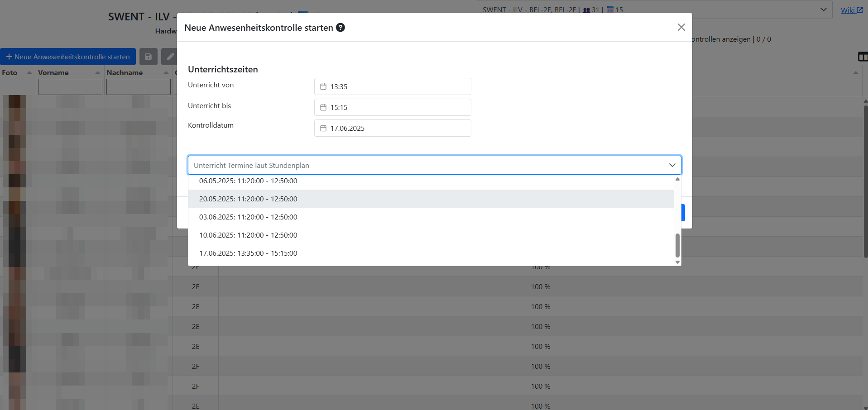Click the help question mark icon
Screen dimensions: 868x410
pyautogui.click(x=340, y=28)
